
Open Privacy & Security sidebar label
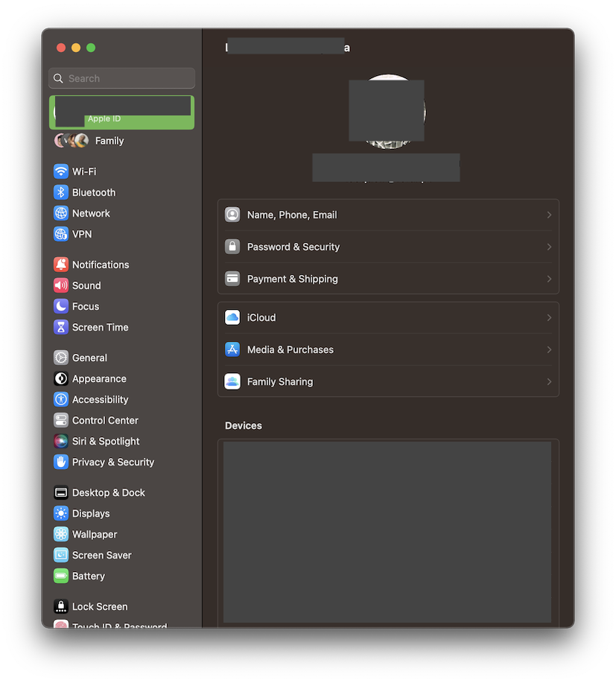113,463
